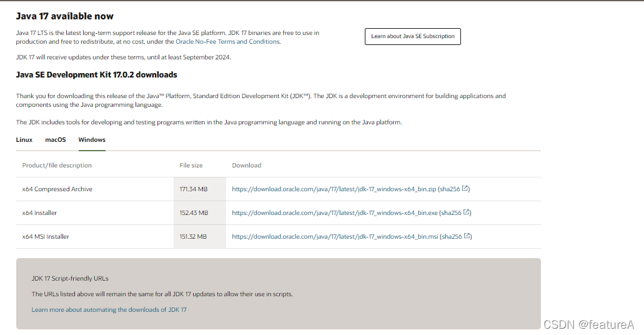Open sha256 link for MSI installer
The width and height of the screenshot is (644, 335).
452,237
